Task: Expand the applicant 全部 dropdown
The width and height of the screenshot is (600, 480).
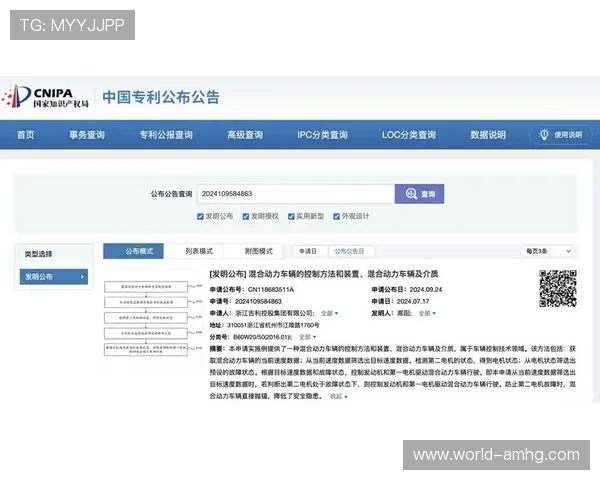Action: click(x=329, y=313)
